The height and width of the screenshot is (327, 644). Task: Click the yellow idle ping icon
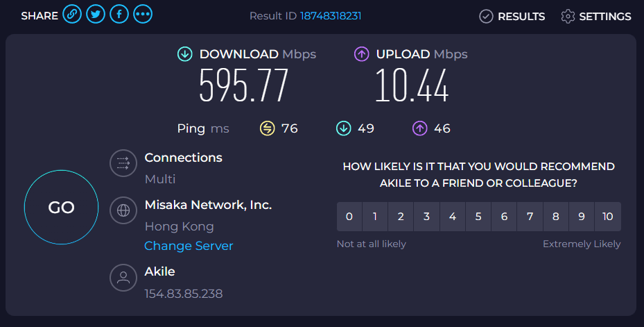pyautogui.click(x=267, y=128)
